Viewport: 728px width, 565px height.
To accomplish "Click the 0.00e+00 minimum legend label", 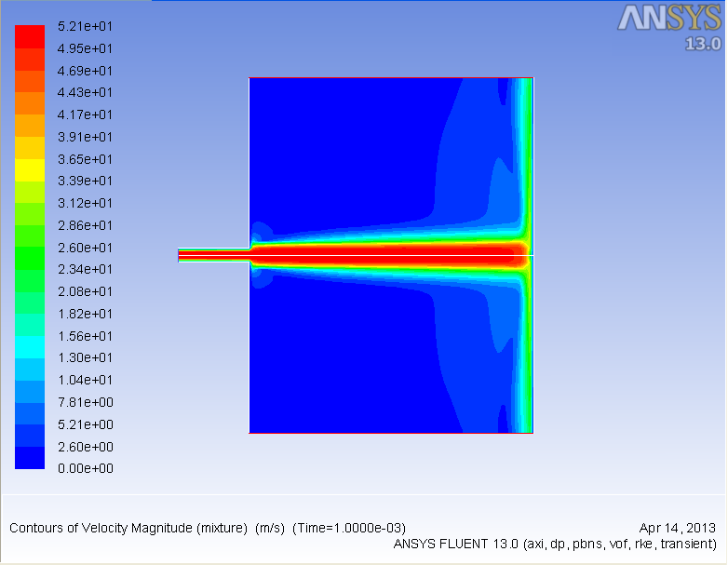I will [86, 469].
